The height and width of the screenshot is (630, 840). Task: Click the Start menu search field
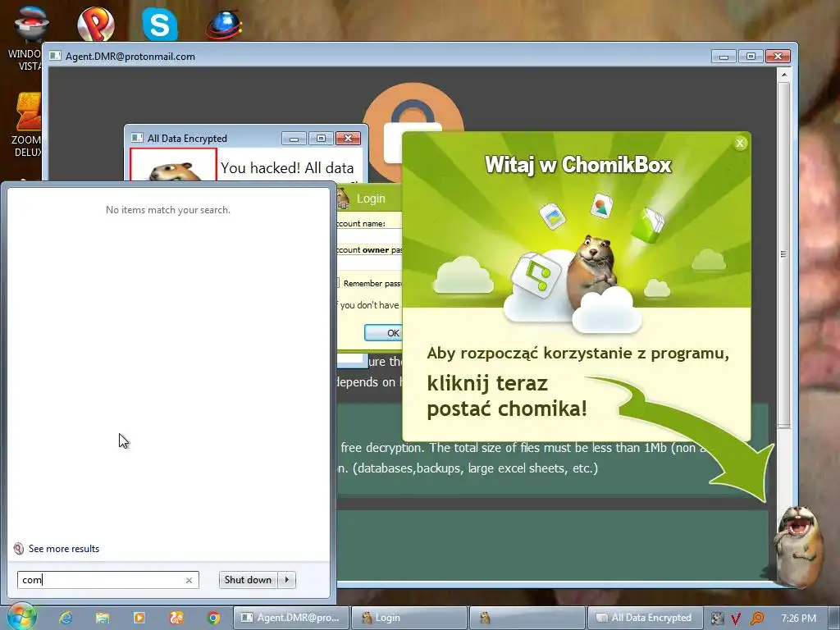[108, 580]
